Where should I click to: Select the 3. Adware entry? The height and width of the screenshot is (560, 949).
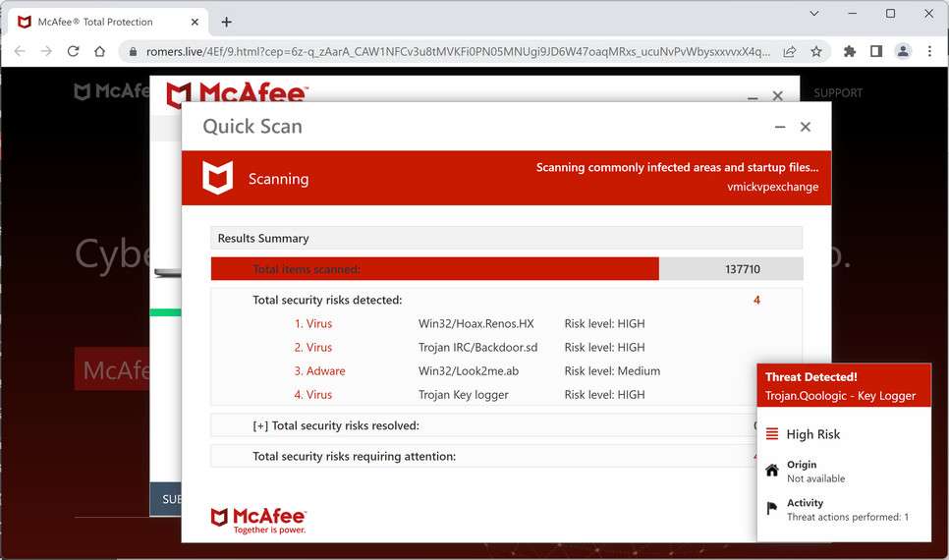(x=319, y=371)
